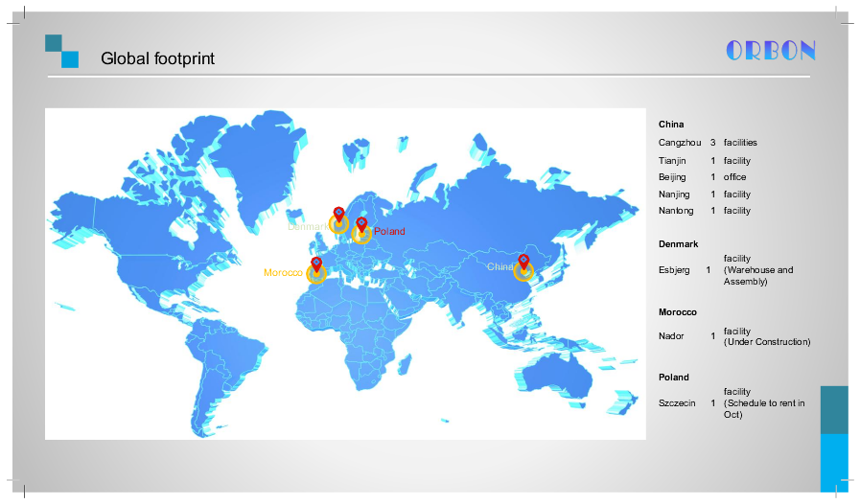Select the red pin marking Poland

(x=361, y=225)
